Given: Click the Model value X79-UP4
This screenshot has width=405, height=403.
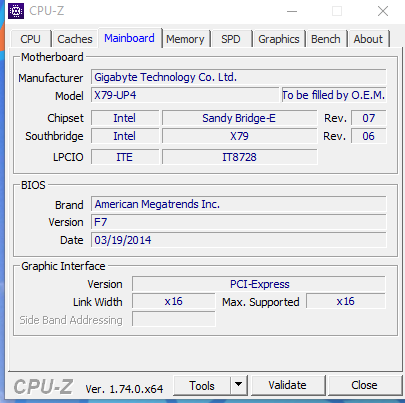Looking at the screenshot, I should (185, 95).
